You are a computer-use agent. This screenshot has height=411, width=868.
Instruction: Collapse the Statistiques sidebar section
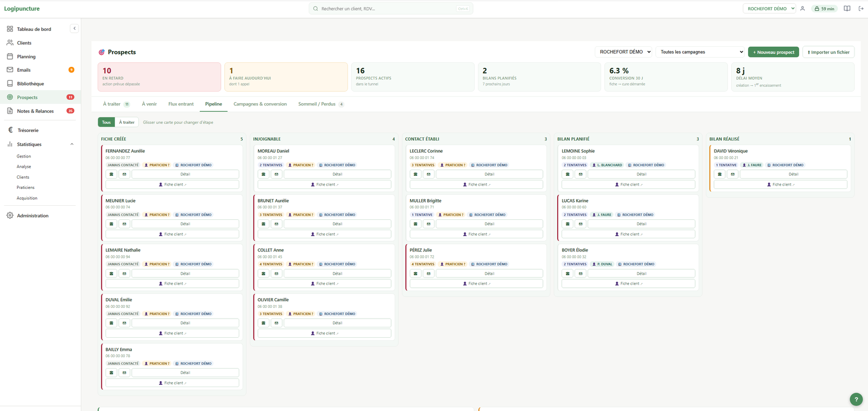[72, 144]
